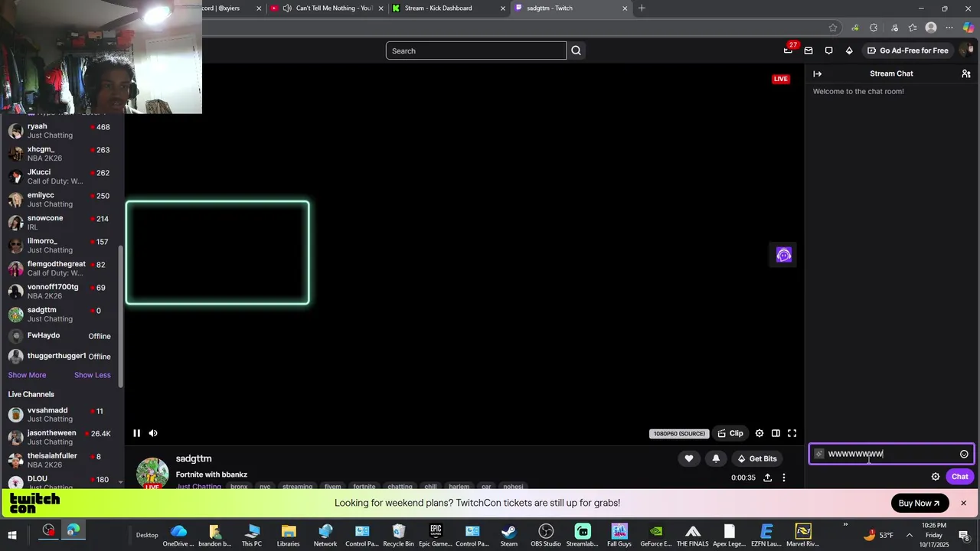Screen dimensions: 980x551
Task: Open Streamlabs from taskbar
Action: click(x=583, y=536)
